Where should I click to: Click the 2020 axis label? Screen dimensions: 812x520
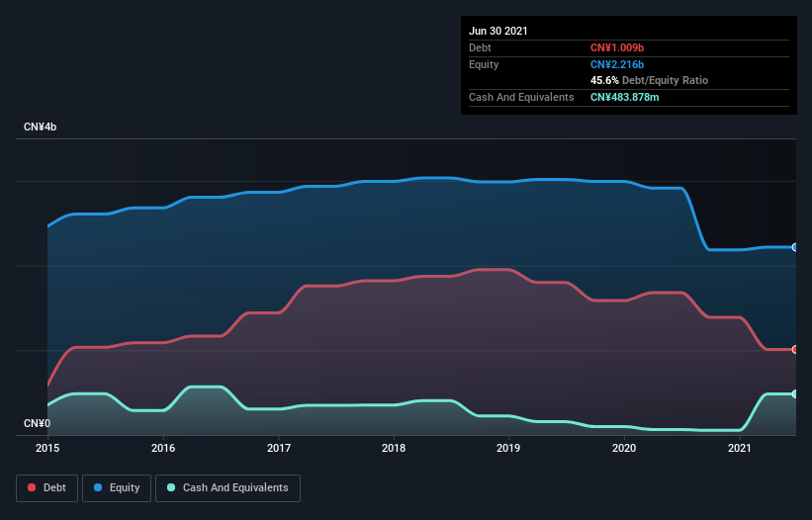click(x=624, y=448)
